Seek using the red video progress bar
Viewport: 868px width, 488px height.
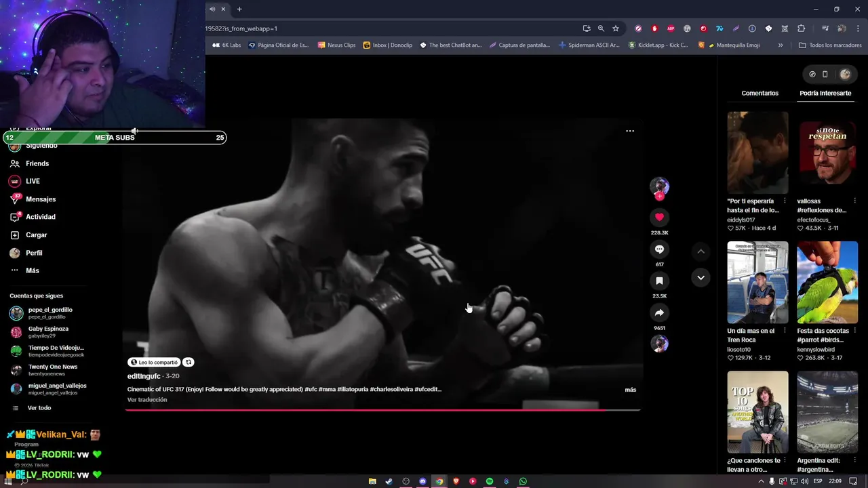coord(383,410)
